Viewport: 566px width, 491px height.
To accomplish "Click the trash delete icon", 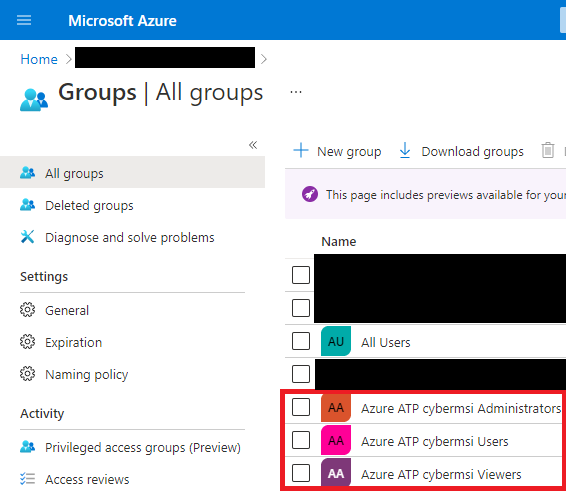I will pos(547,150).
